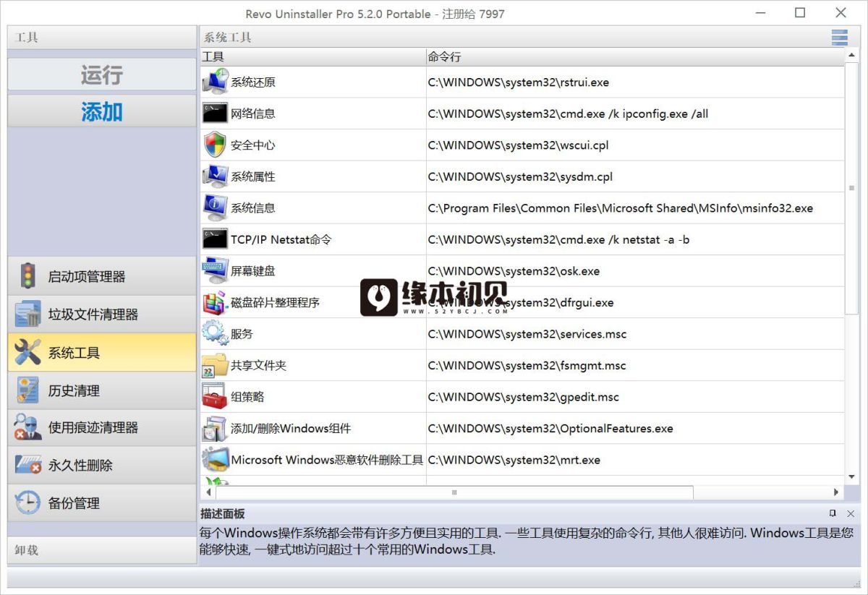This screenshot has width=868, height=595.
Task: Open 启动项管理器 tool
Action: pos(102,276)
